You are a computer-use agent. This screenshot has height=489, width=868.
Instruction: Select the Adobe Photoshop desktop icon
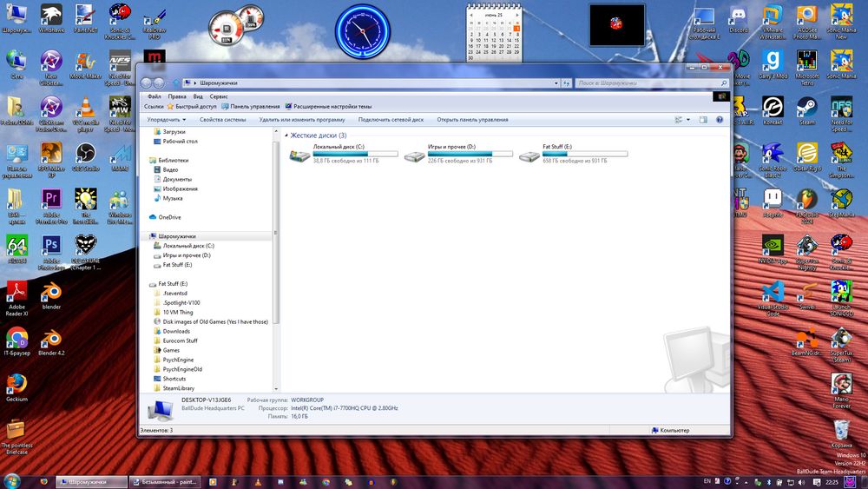coord(51,253)
